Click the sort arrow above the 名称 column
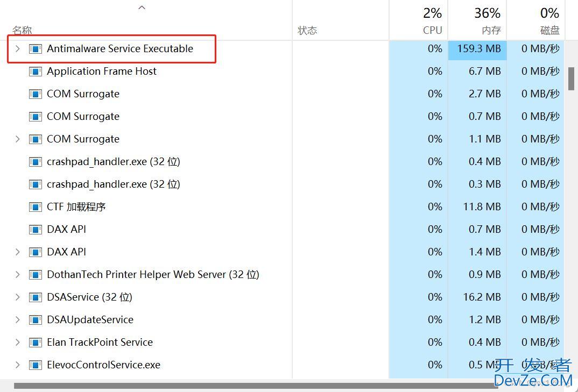Image resolution: width=578 pixels, height=392 pixels. click(142, 8)
